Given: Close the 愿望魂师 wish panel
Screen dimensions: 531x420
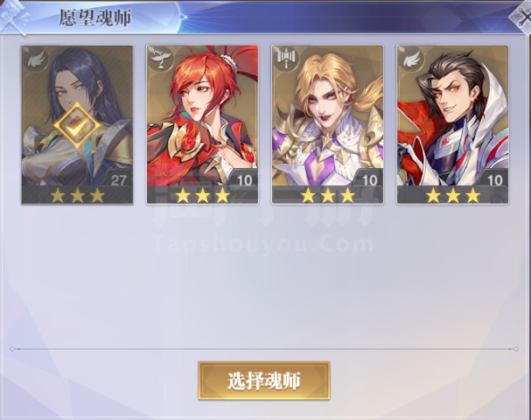Looking at the screenshot, I should pos(522,18).
